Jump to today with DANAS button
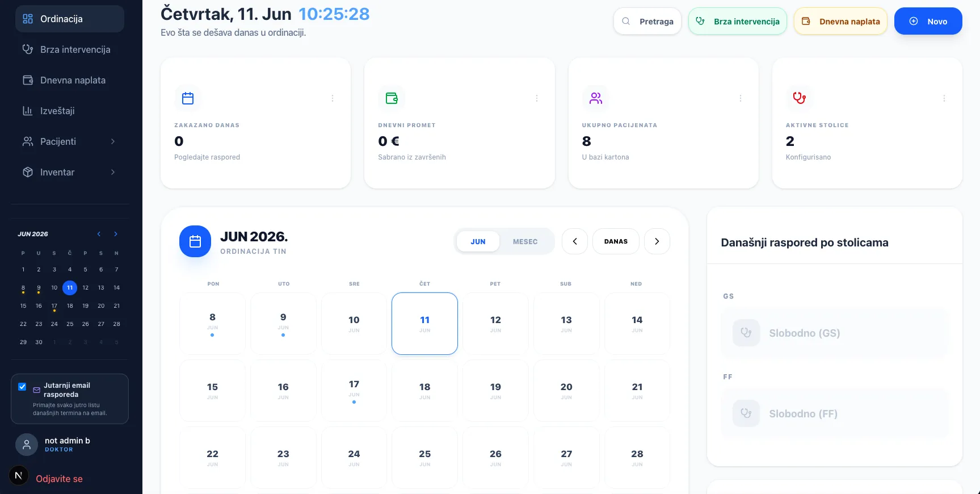 click(616, 241)
